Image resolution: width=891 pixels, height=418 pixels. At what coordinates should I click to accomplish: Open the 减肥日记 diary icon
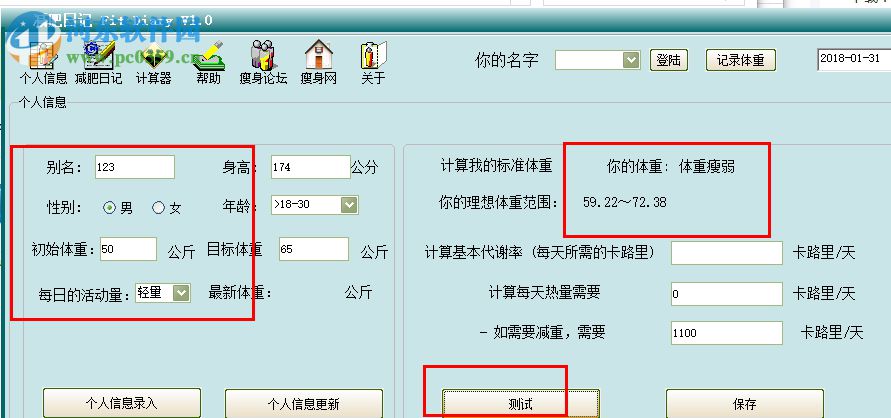pos(98,62)
